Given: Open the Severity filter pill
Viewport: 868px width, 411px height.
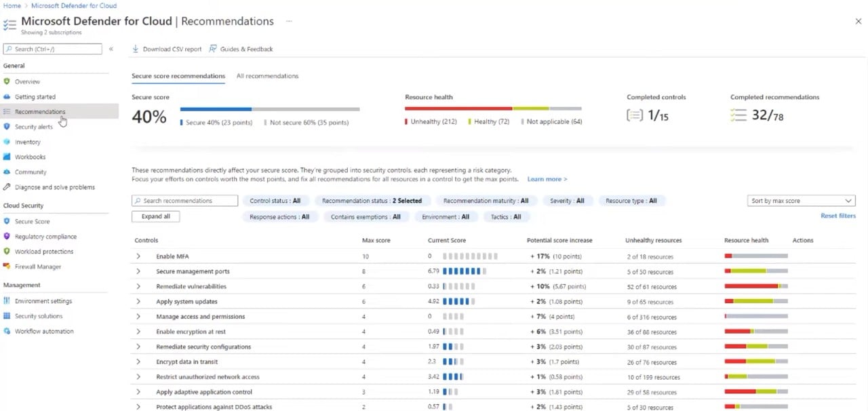Looking at the screenshot, I should point(567,201).
